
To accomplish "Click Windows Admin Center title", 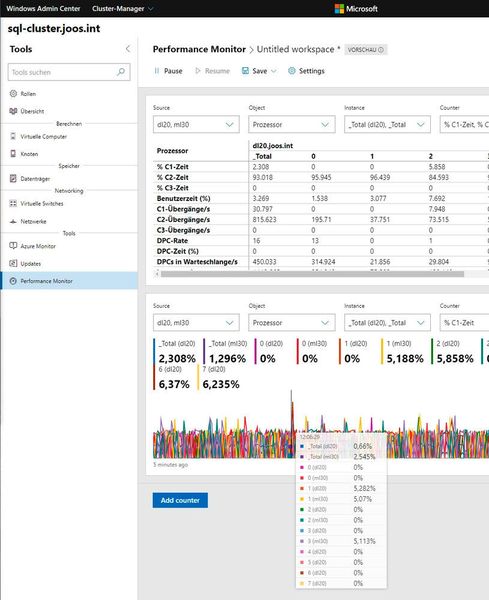I will (x=43, y=8).
